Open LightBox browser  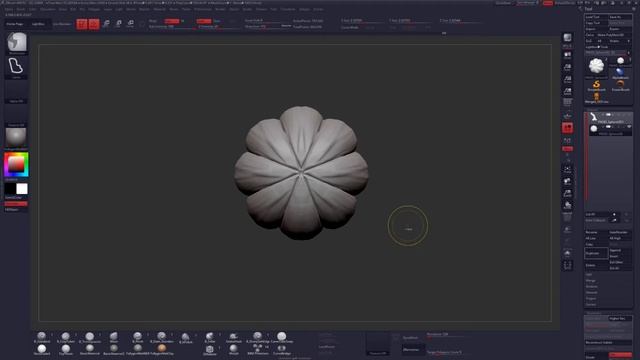(x=38, y=24)
